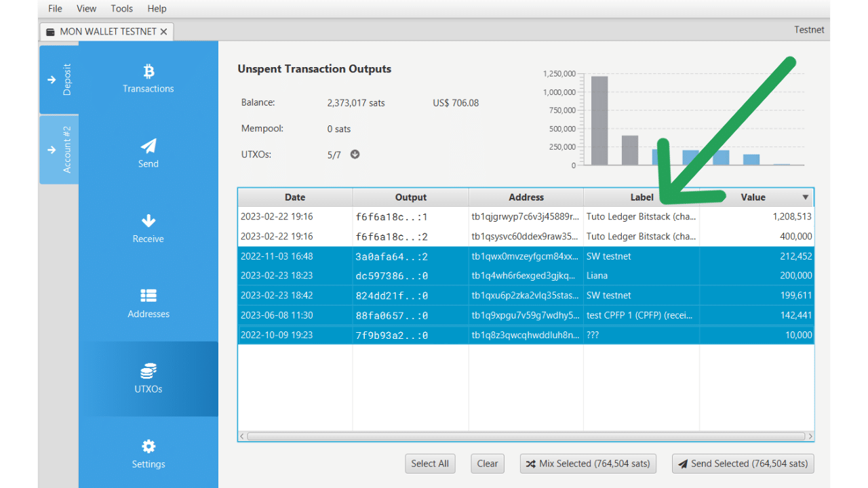This screenshot has width=868, height=488.
Task: Close the MON WALLET TESTNET tab
Action: (x=163, y=32)
